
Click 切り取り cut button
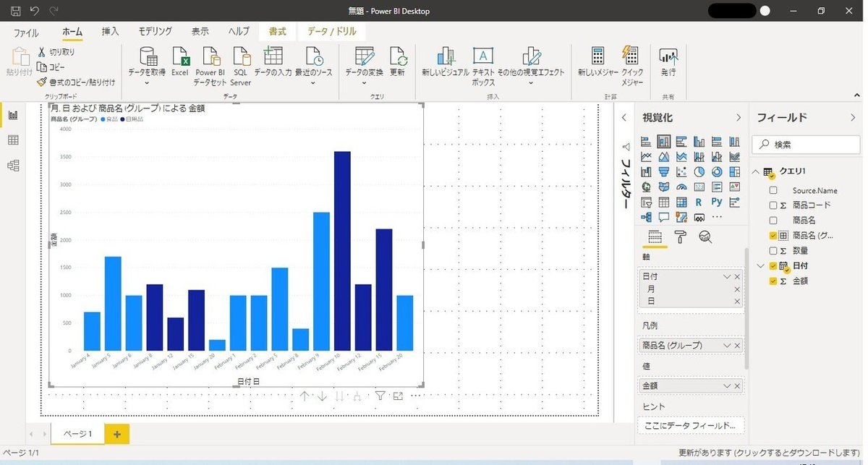(x=56, y=52)
